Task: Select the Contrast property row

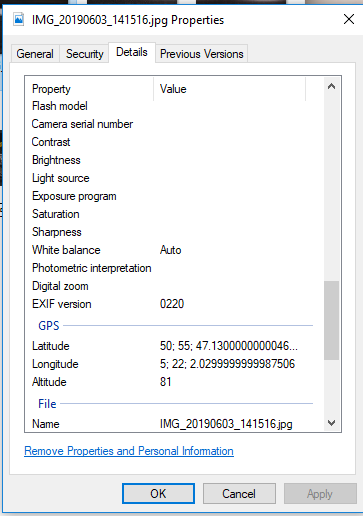Action: (173, 142)
